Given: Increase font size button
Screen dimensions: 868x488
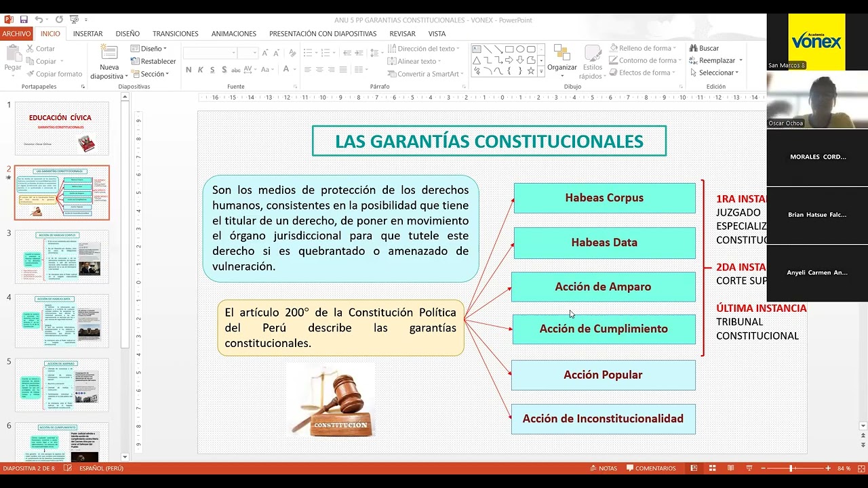Looking at the screenshot, I should [266, 53].
